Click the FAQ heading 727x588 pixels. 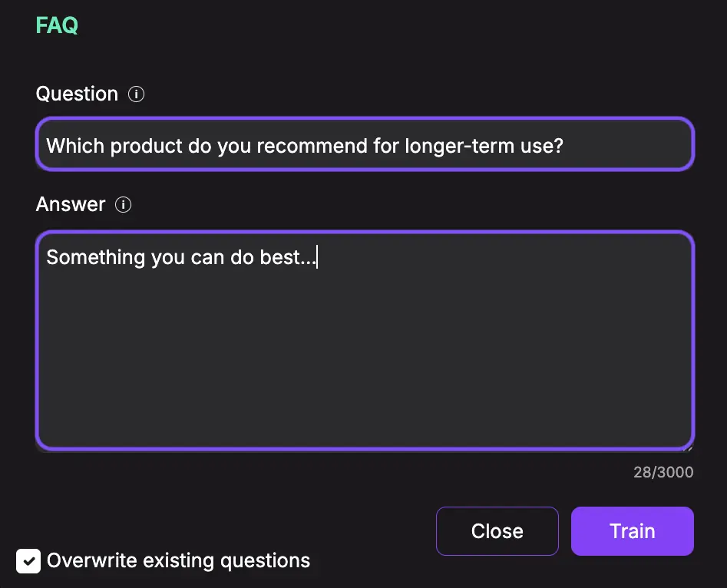coord(57,25)
